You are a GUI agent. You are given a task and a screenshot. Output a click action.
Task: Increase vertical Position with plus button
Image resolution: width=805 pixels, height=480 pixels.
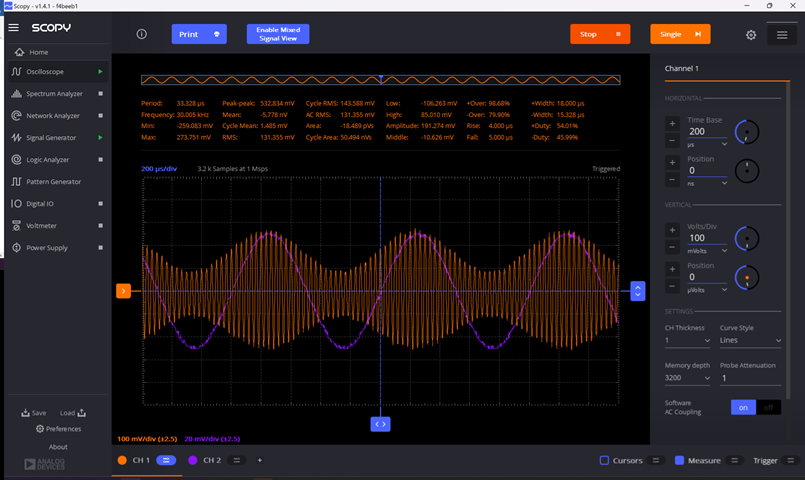[x=672, y=269]
